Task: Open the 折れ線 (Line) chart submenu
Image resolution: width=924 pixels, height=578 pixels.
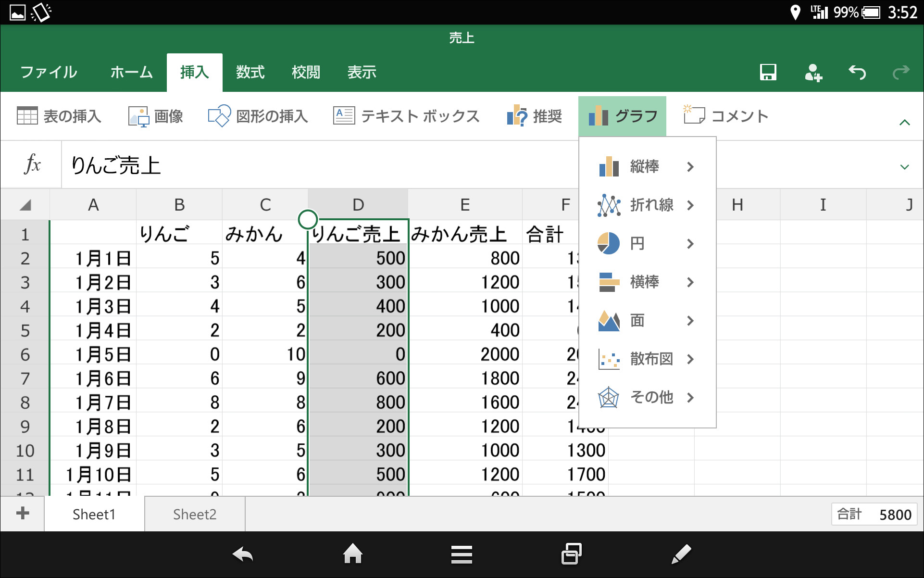Action: click(x=646, y=205)
